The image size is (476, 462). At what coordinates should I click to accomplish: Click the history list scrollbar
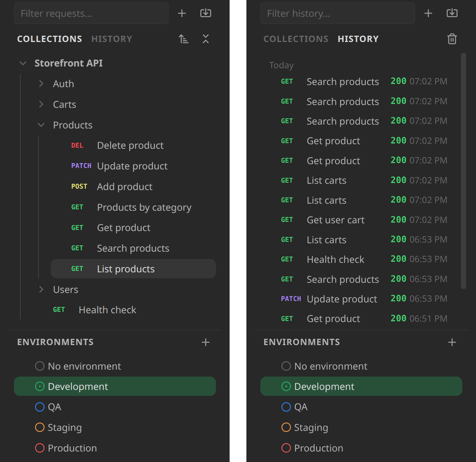463,171
